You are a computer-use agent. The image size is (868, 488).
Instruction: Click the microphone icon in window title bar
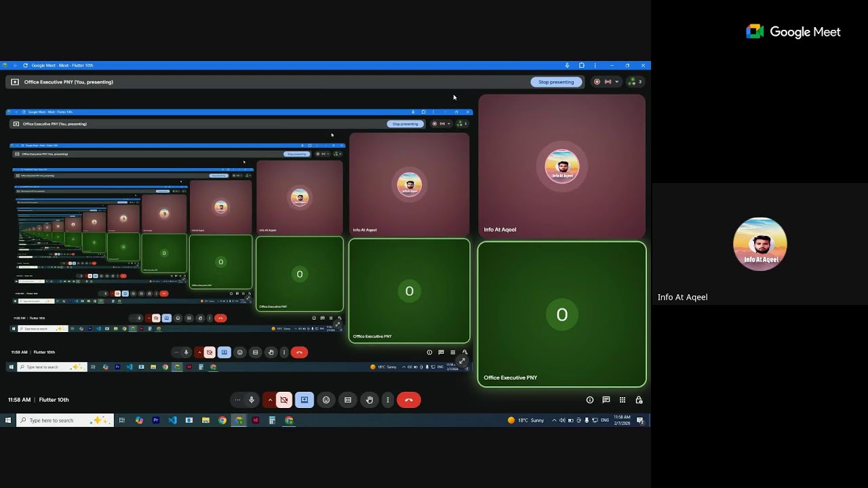[567, 66]
